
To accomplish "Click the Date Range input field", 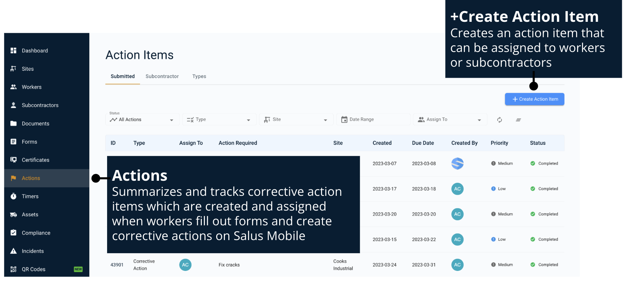I will coord(373,120).
